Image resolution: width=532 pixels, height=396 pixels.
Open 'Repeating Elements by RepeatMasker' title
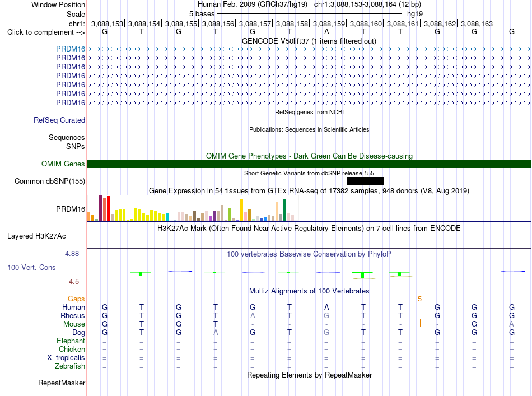pyautogui.click(x=310, y=375)
